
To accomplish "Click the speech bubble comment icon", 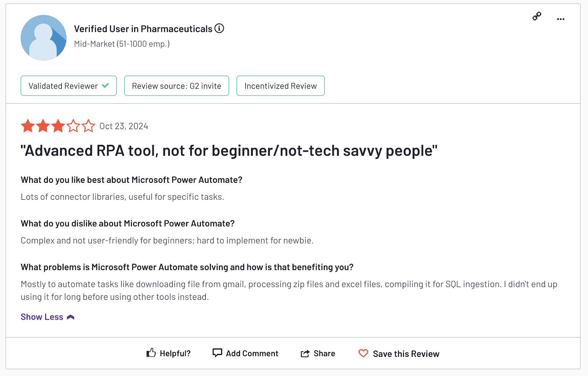I will coord(217,353).
